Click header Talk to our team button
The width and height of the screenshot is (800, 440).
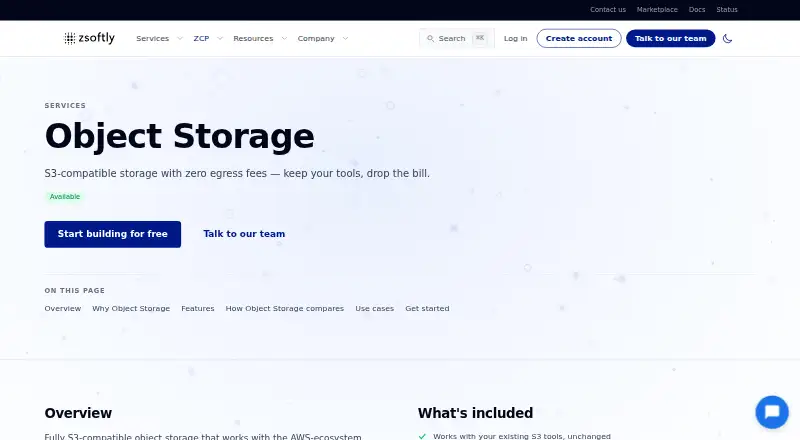coord(670,38)
